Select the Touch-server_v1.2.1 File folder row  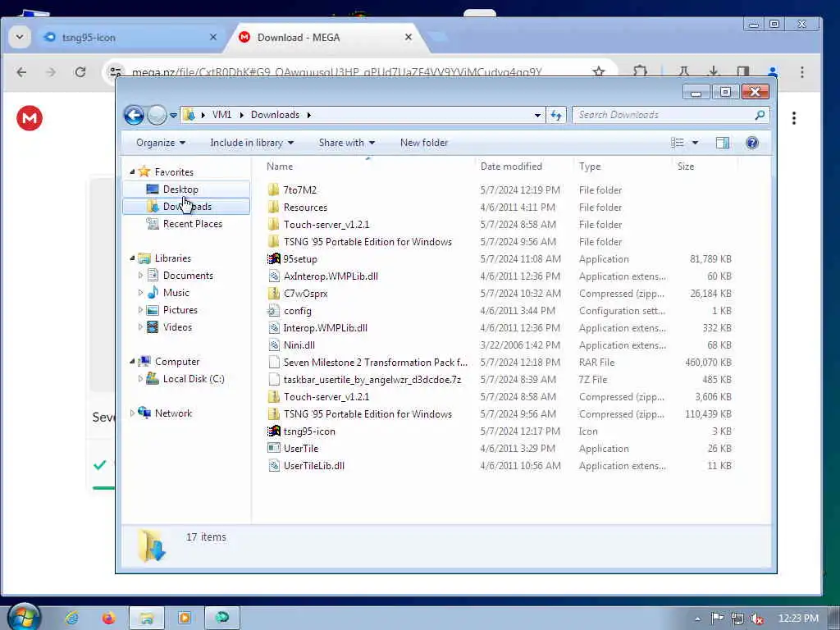pos(500,225)
